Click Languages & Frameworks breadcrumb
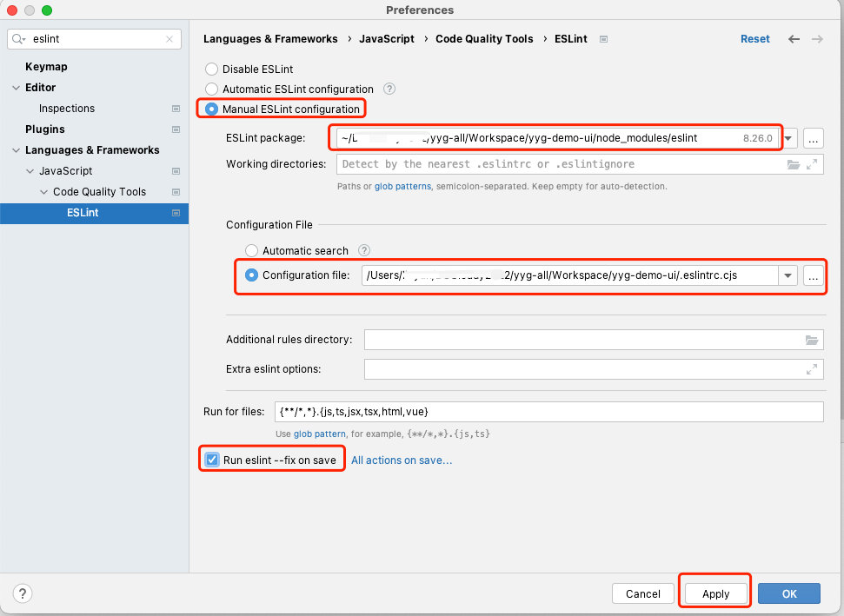 (270, 39)
